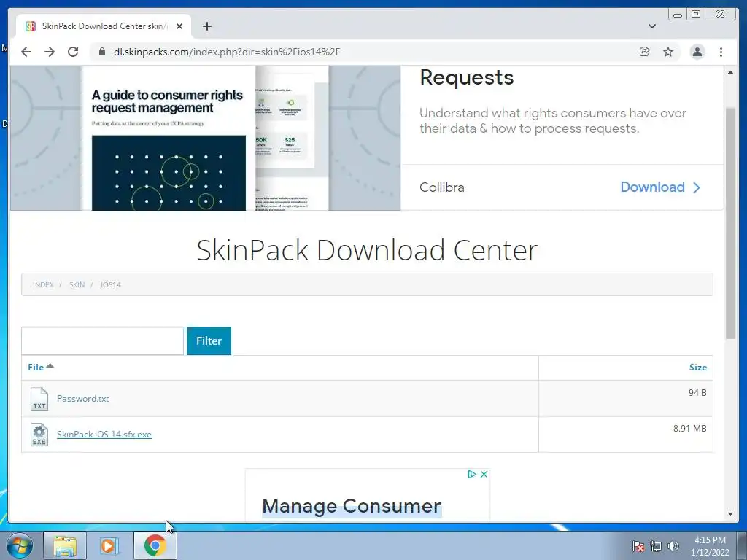Image resolution: width=747 pixels, height=560 pixels.
Task: Go to INDEX in the breadcrumb
Action: [x=43, y=285]
